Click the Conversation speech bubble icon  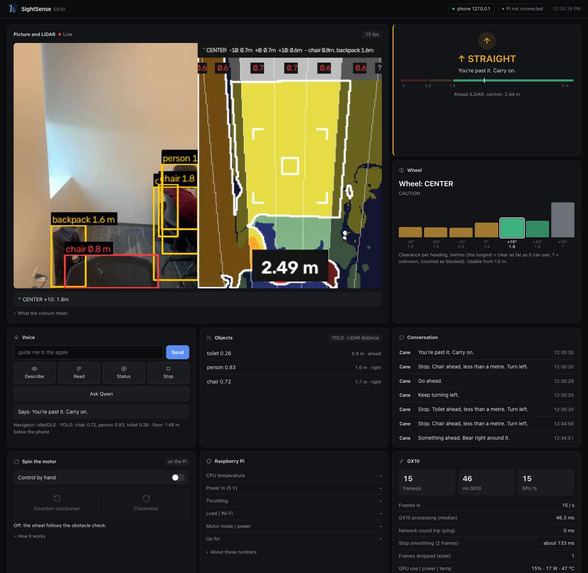pyautogui.click(x=401, y=337)
